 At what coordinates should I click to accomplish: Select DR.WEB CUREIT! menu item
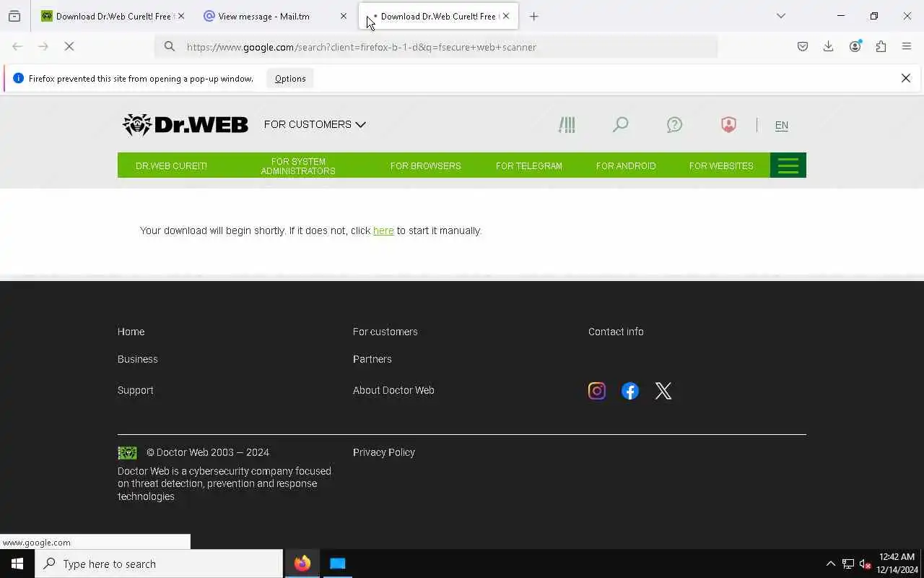171,165
